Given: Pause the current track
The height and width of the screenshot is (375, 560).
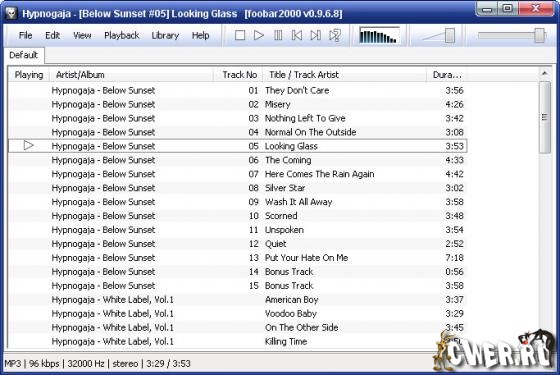Looking at the screenshot, I should 278,35.
